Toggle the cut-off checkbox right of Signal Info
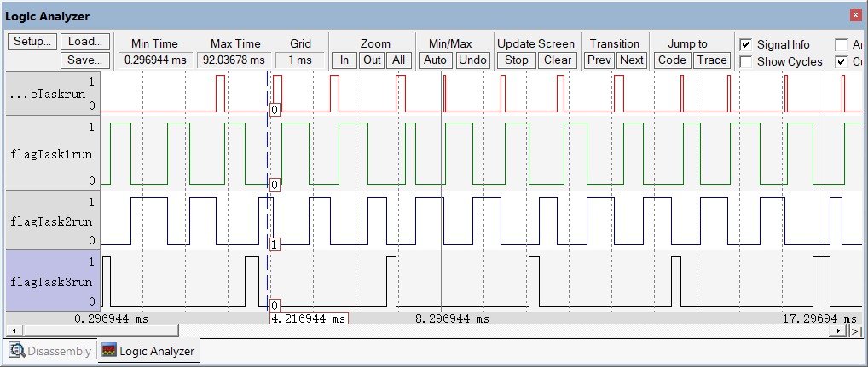 (842, 45)
